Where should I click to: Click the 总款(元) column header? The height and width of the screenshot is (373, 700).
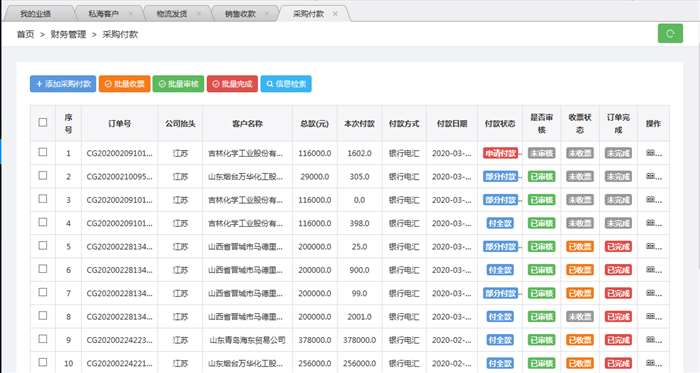315,124
